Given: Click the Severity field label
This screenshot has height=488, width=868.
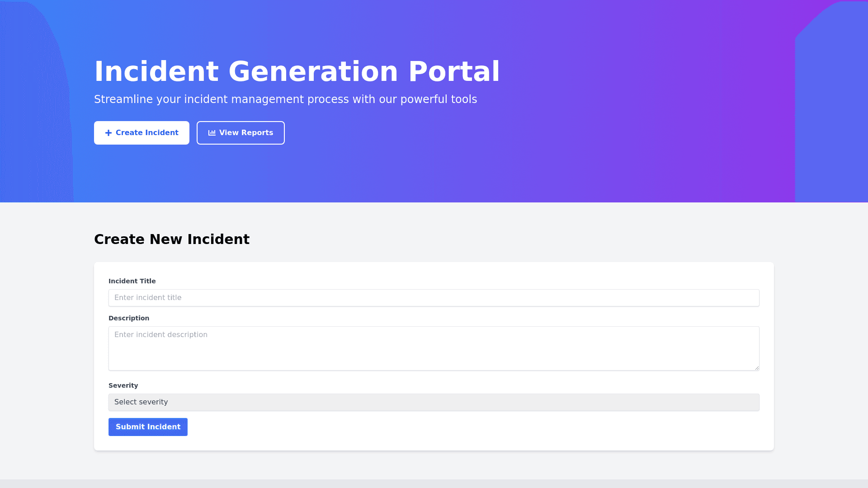Looking at the screenshot, I should (123, 385).
